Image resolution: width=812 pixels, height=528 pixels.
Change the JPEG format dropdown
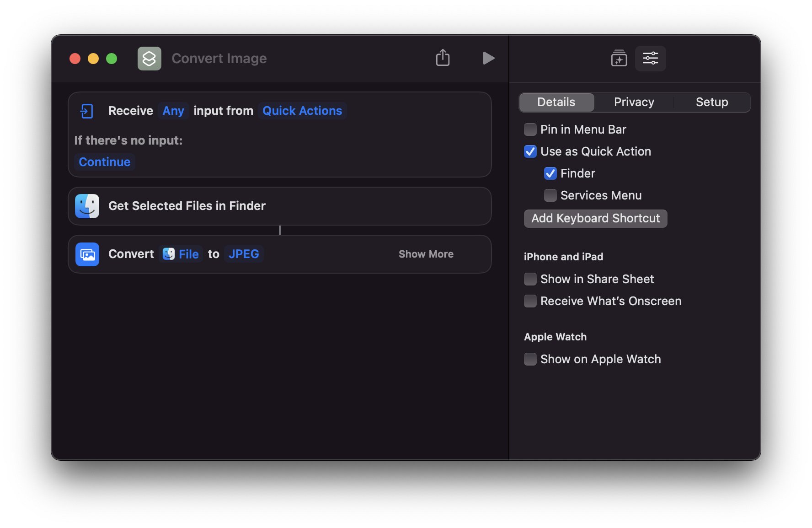244,254
